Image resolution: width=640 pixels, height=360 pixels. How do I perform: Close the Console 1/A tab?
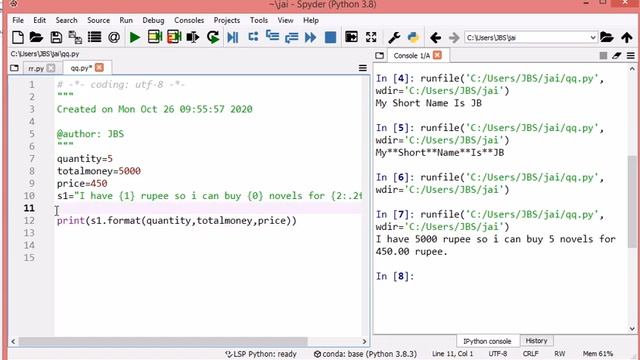click(x=438, y=55)
